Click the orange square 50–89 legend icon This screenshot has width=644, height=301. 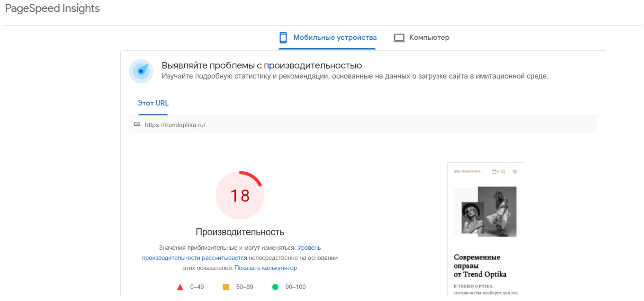click(226, 287)
